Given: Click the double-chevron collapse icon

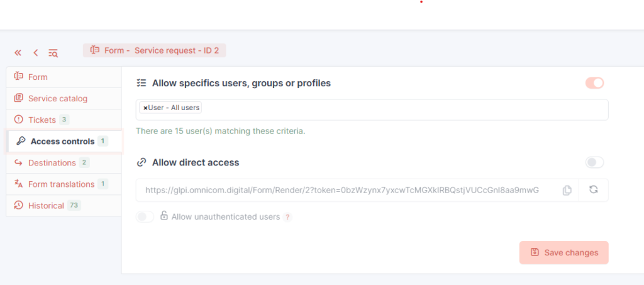Looking at the screenshot, I should click(18, 53).
